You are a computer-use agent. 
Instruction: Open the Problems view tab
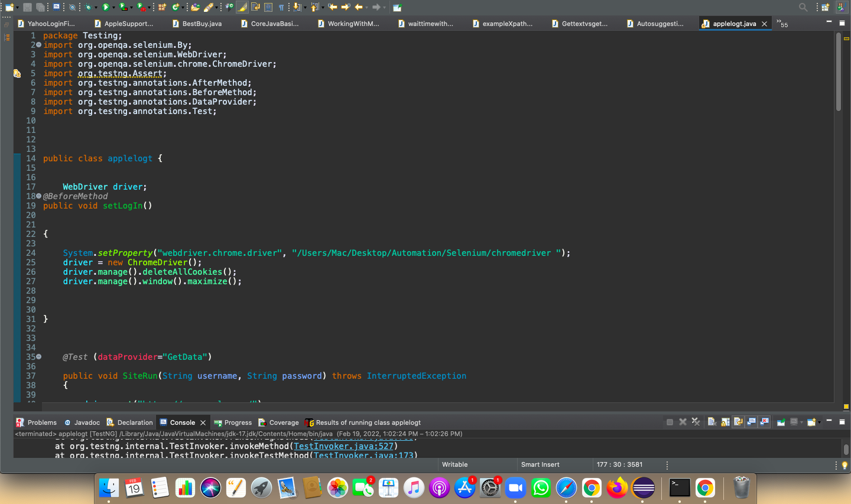pyautogui.click(x=37, y=422)
